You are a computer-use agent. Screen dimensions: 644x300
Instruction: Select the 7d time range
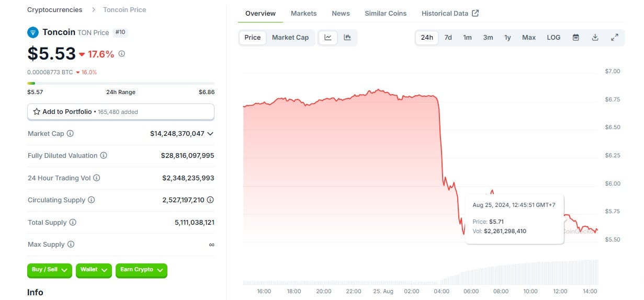pos(448,38)
